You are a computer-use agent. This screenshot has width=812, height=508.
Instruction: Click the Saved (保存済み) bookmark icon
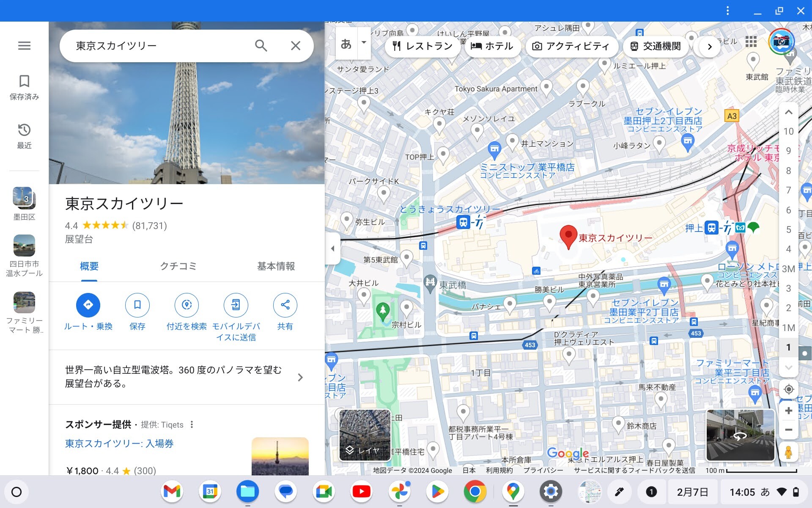[x=24, y=81]
